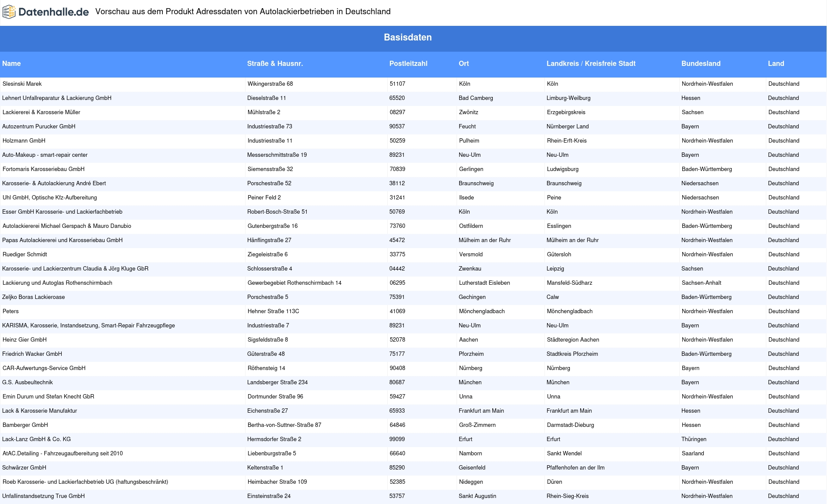Click the Wikingerstraße 68 address cell
This screenshot has width=827, height=504.
pos(270,84)
